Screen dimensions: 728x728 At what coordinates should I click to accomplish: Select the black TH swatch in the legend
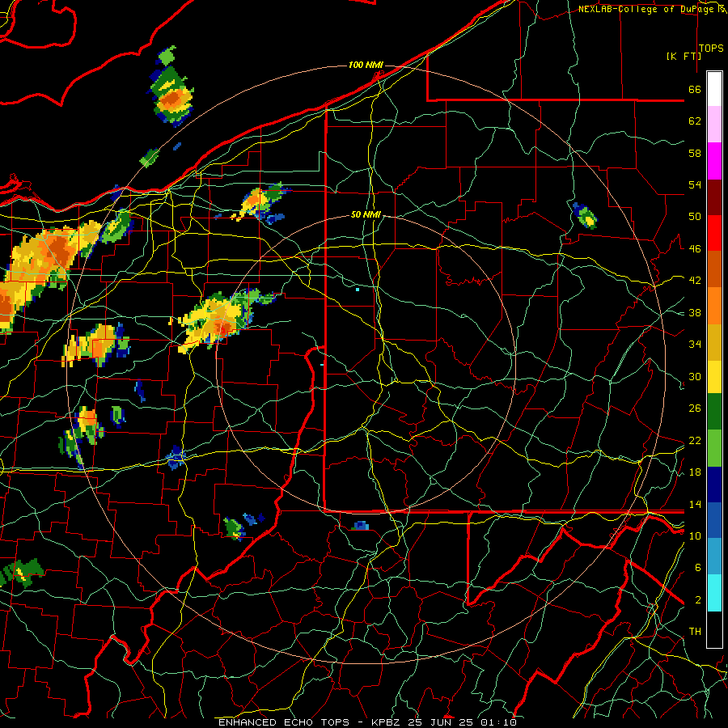(714, 629)
